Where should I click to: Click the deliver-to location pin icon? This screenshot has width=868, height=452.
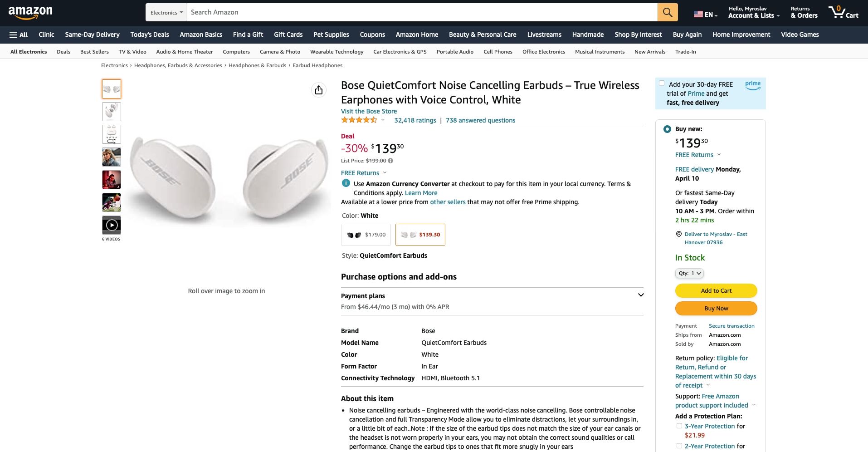coord(679,234)
